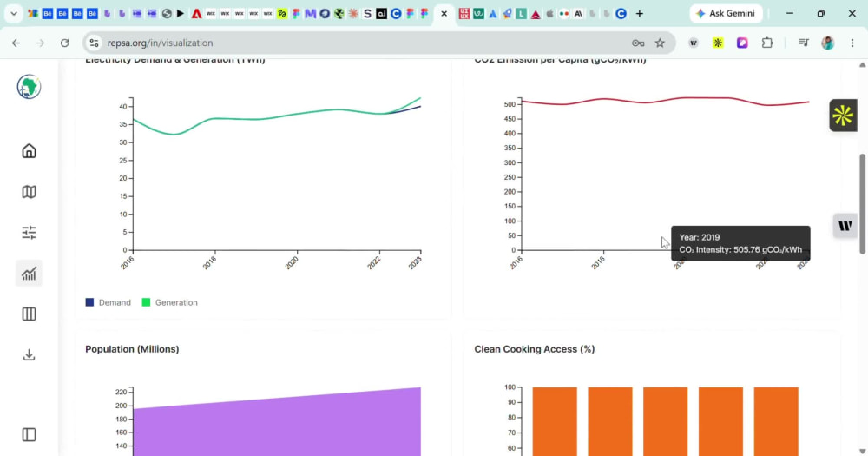Go back to previous page
The width and height of the screenshot is (868, 456).
pyautogui.click(x=16, y=43)
